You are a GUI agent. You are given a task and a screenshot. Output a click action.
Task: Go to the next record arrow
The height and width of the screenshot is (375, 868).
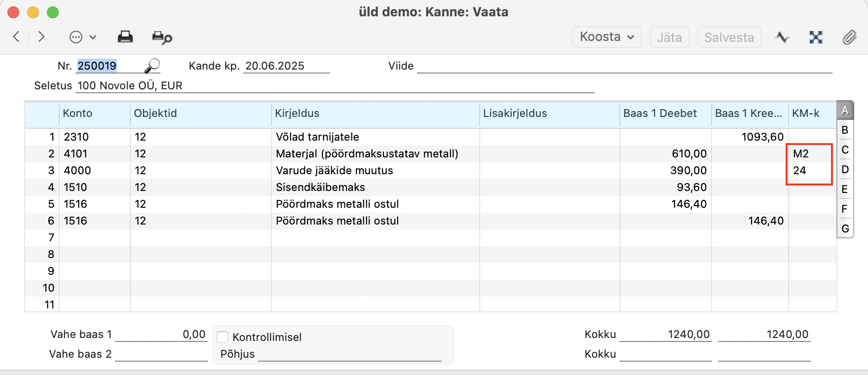(x=41, y=37)
